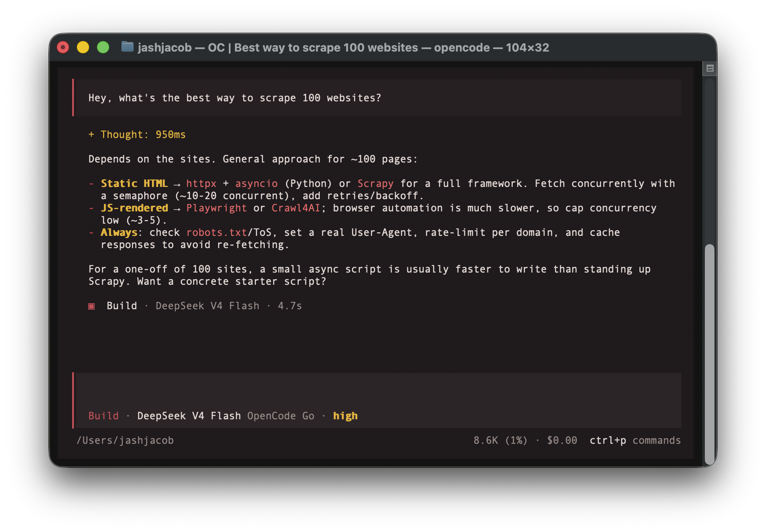The height and width of the screenshot is (532, 766).
Task: Click the Crawl4AI code reference
Action: point(296,208)
